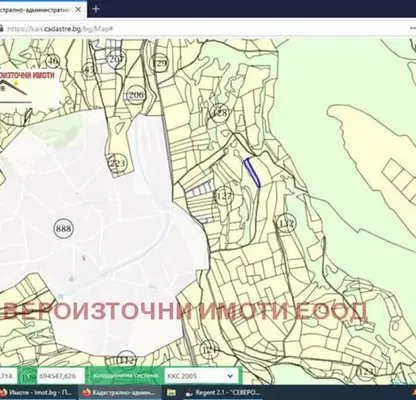Click cadastral district label 46
The image size is (416, 400).
53,61
